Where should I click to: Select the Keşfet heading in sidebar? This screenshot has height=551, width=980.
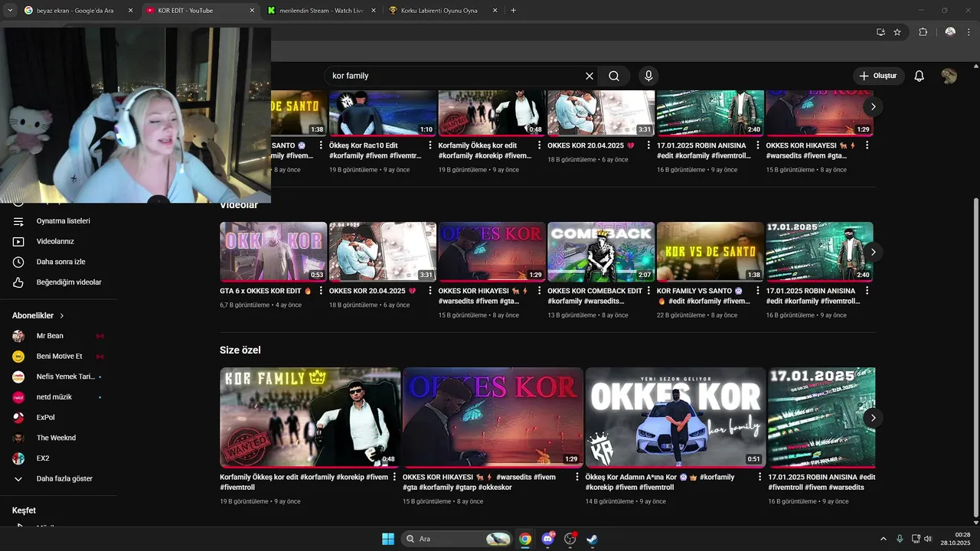(24, 510)
